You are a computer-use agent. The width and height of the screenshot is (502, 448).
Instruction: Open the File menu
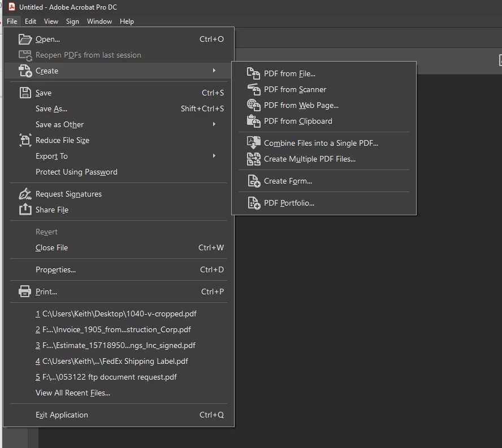tap(12, 21)
